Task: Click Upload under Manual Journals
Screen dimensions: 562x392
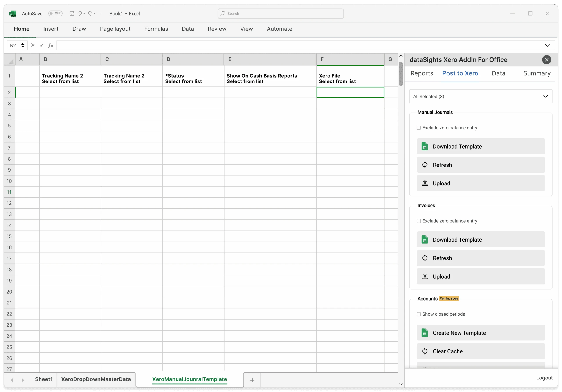Action: click(481, 183)
